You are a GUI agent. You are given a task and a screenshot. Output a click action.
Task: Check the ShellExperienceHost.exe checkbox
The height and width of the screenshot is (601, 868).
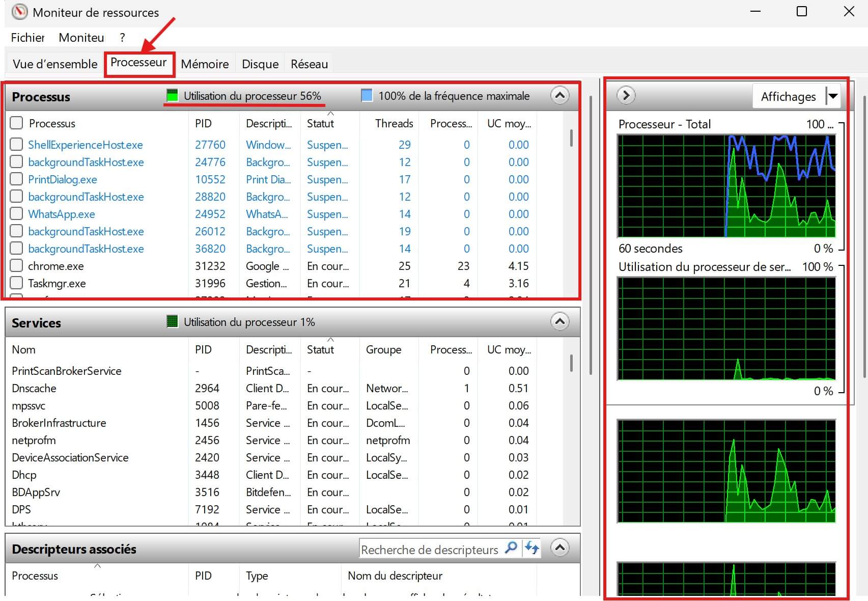[16, 144]
